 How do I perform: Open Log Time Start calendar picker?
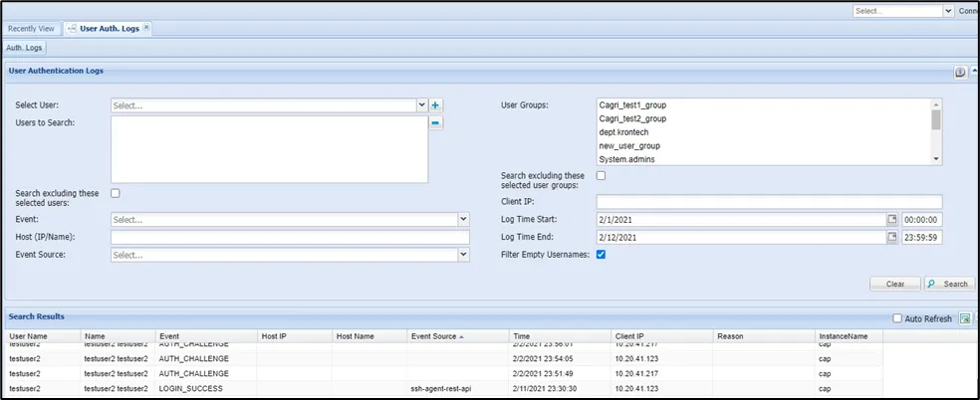coord(892,220)
